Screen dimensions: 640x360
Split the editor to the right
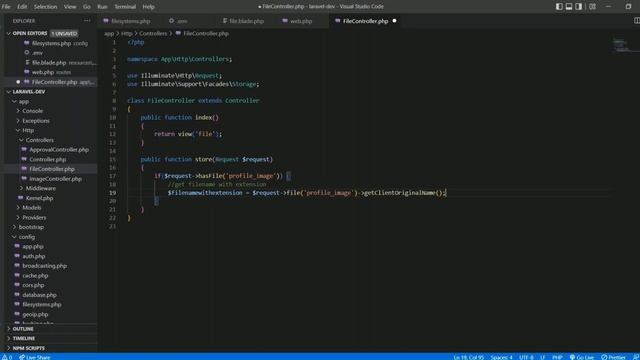point(636,21)
